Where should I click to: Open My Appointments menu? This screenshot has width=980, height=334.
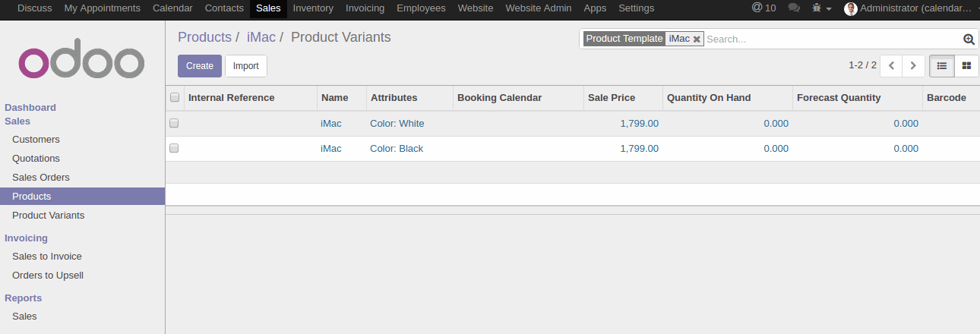103,8
